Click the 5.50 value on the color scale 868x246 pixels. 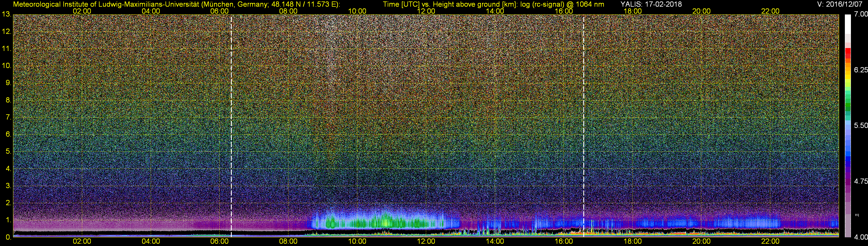pyautogui.click(x=861, y=125)
